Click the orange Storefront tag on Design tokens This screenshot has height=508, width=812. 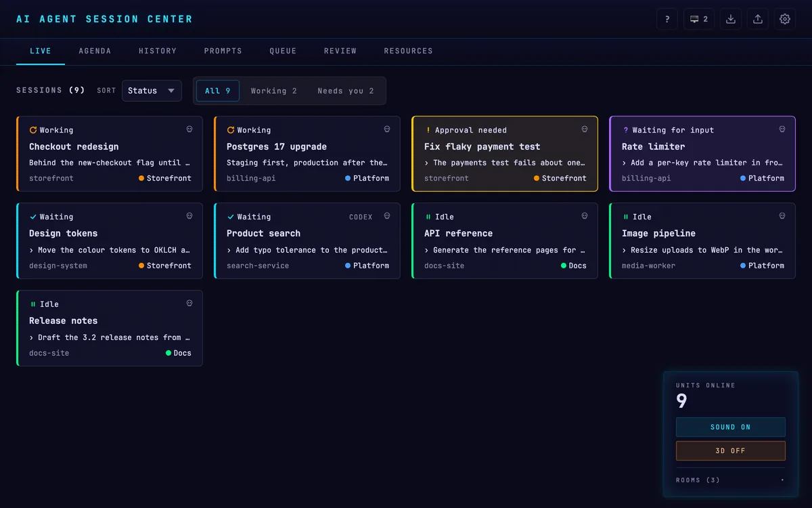tap(165, 266)
